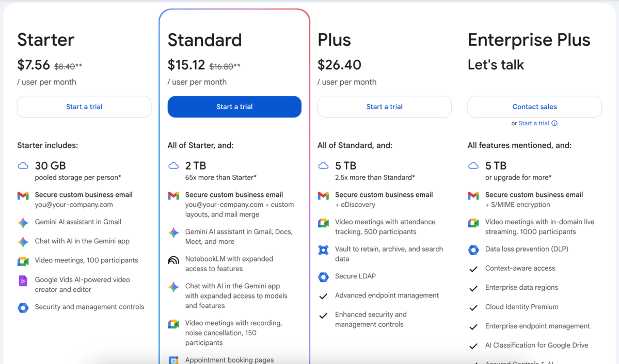Image resolution: width=619 pixels, height=364 pixels.
Task: Click the checkmark beside Context-aware access
Action: tap(473, 269)
